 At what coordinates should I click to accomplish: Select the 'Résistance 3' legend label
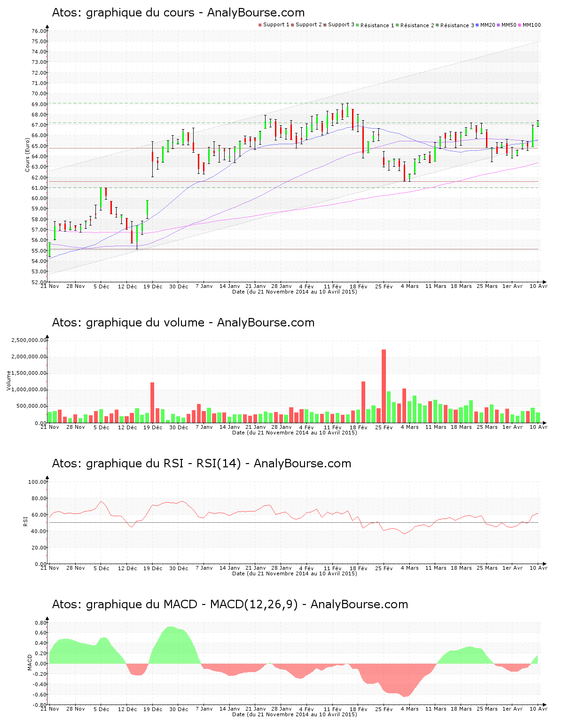tap(457, 25)
